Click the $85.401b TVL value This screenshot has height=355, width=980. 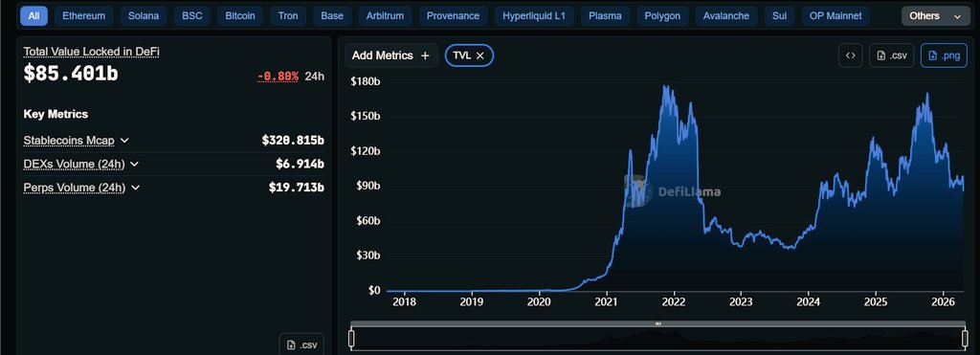[71, 74]
